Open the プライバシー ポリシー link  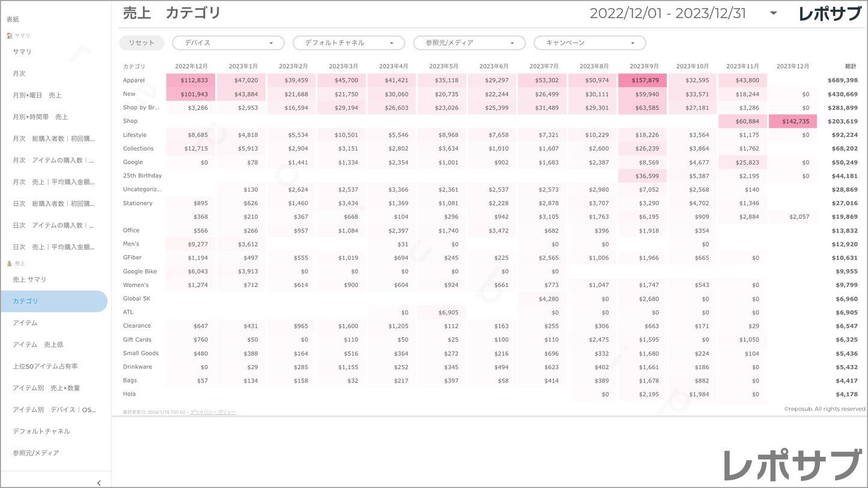point(213,412)
